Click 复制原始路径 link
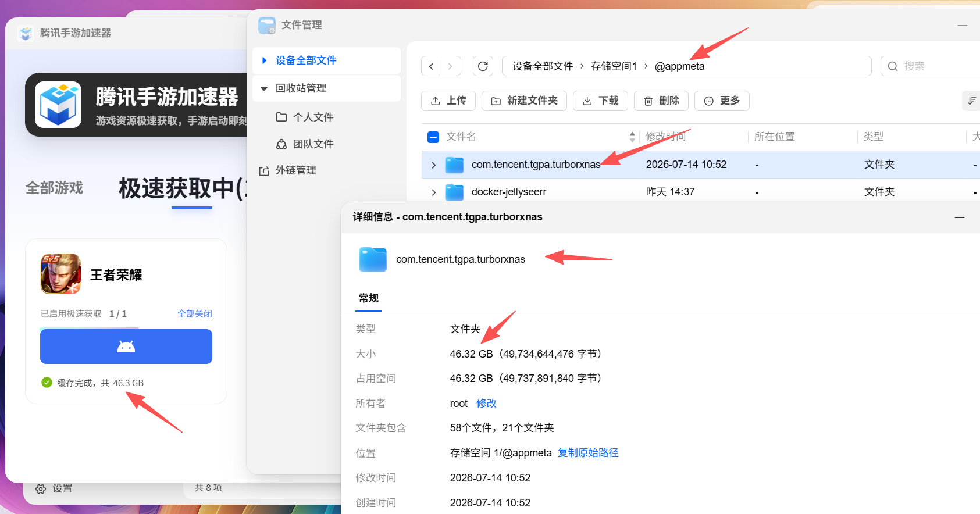The image size is (980, 514). [588, 453]
